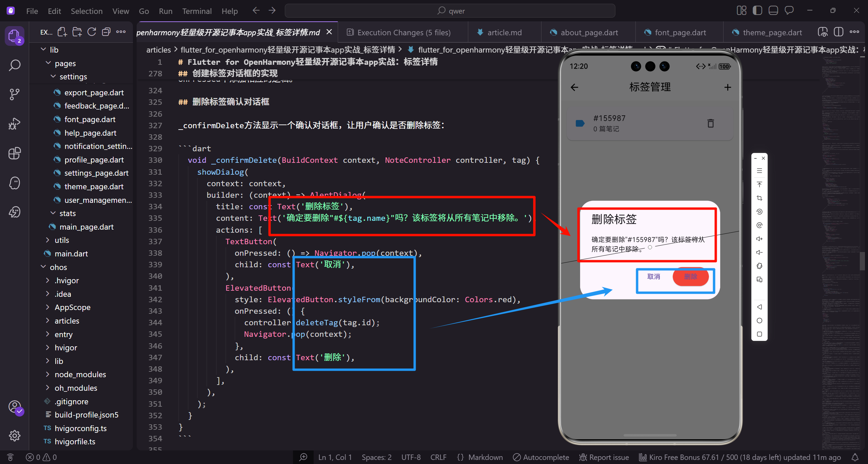Screen dimensions: 868x464
Task: Click the trash icon on tag #155987
Action: tap(711, 123)
